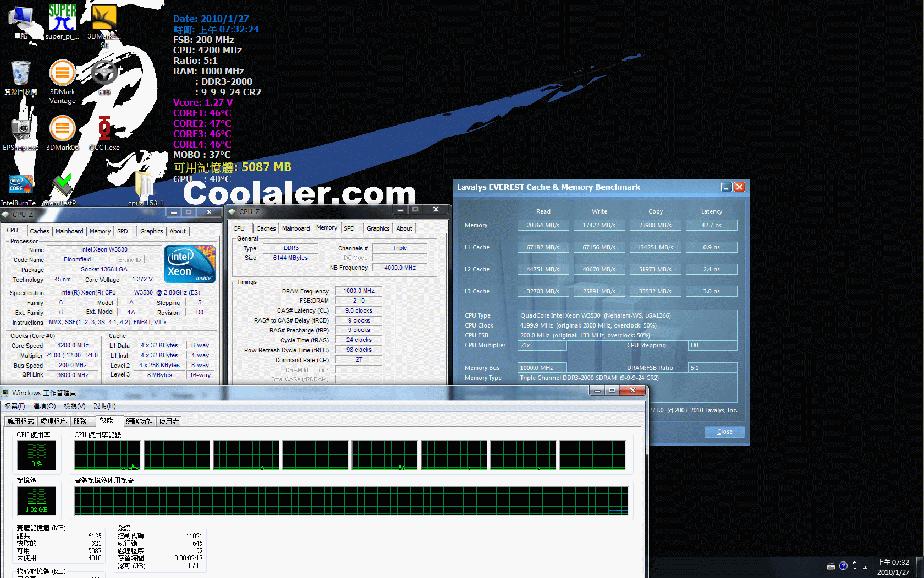
Task: Click the language bar restore icon in the tray
Action: 855,563
